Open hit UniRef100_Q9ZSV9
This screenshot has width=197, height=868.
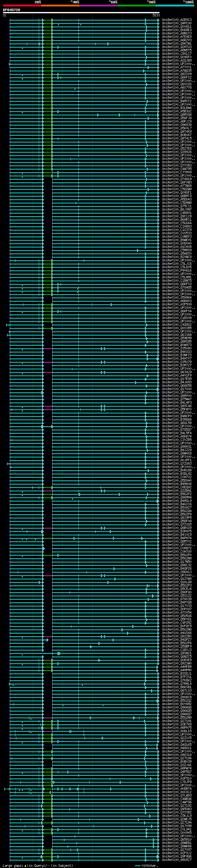tap(177, 74)
